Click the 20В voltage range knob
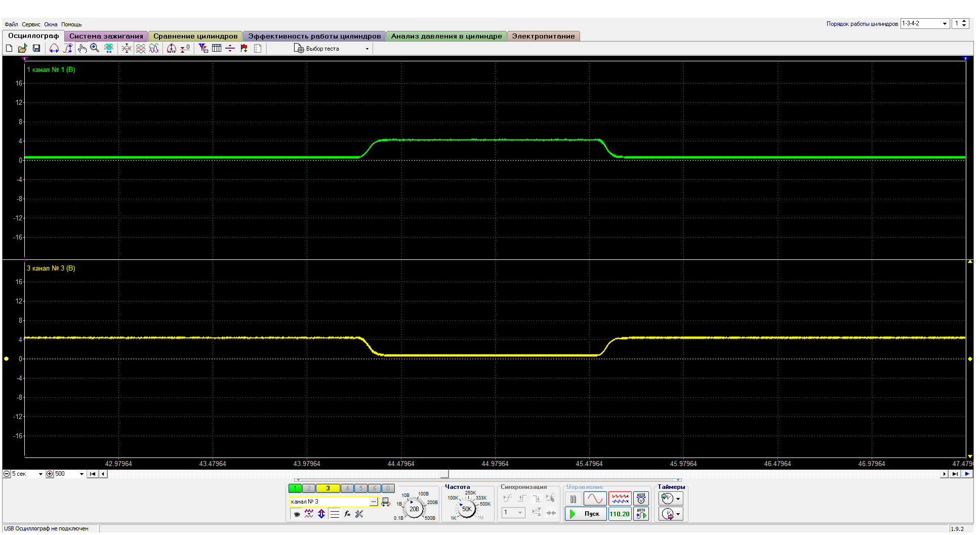 pyautogui.click(x=414, y=509)
